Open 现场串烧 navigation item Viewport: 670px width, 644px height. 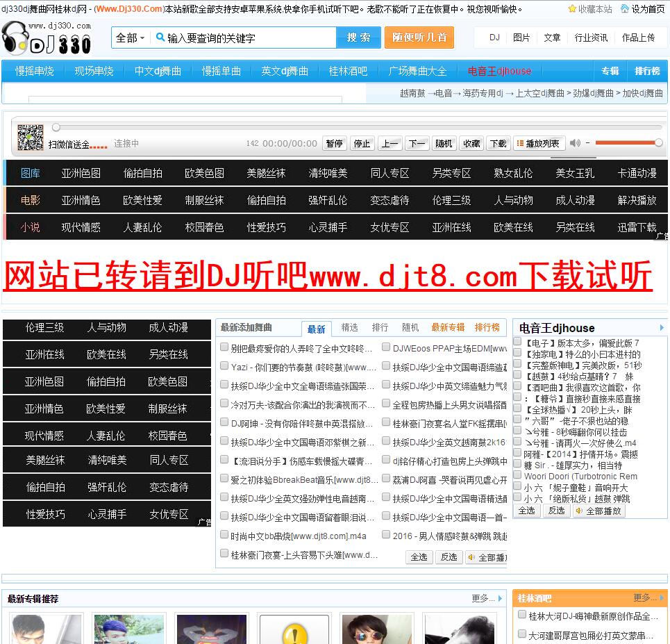(94, 71)
